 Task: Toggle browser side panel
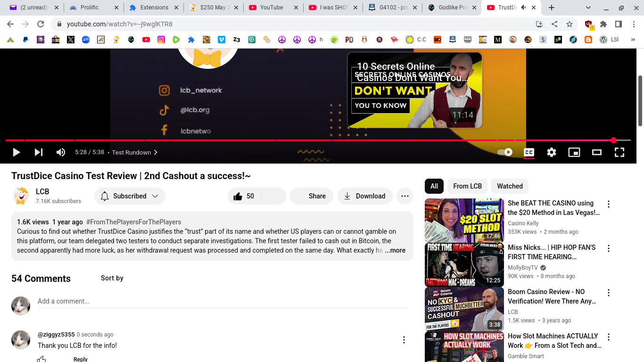point(619,24)
